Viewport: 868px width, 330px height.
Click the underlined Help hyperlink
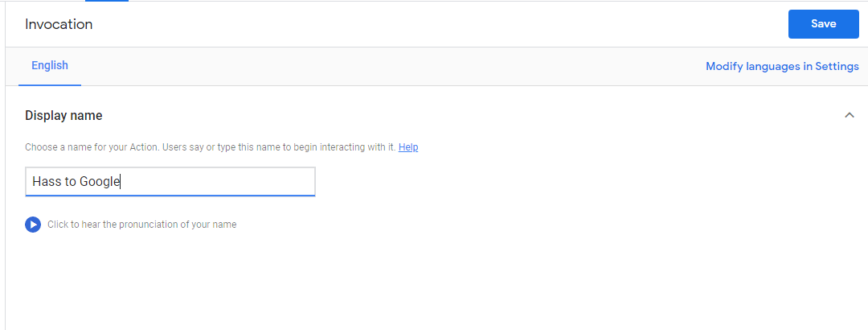pyautogui.click(x=408, y=147)
